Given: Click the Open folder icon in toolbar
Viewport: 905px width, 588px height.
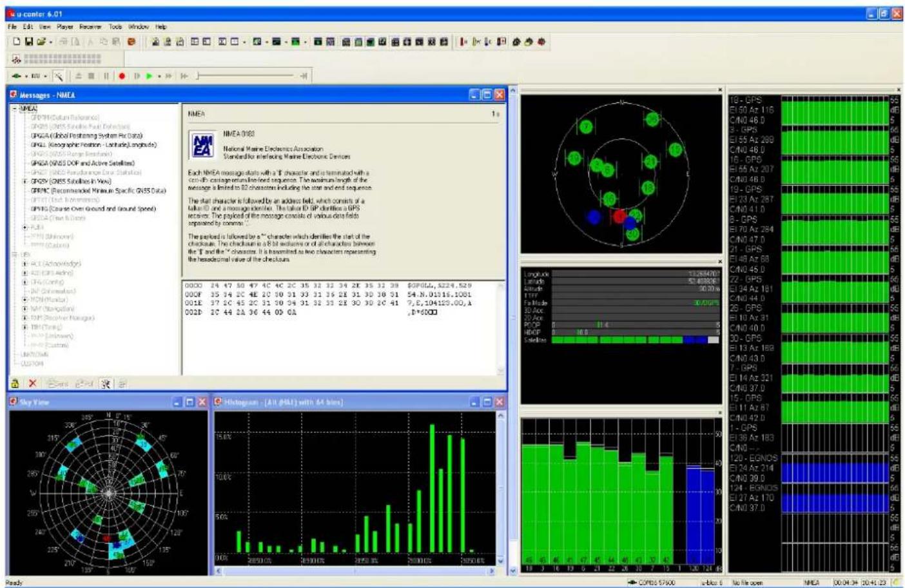Looking at the screenshot, I should point(41,42).
